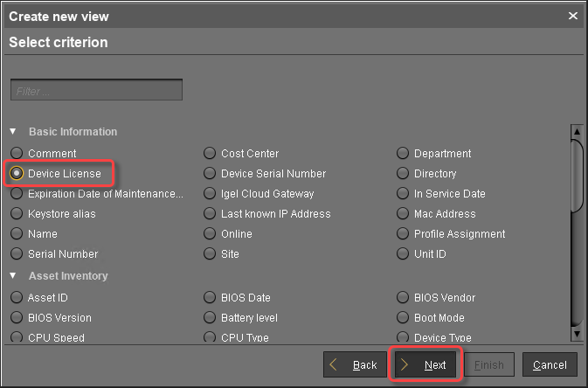
Task: Choose the Boot Mode criterion
Action: 403,318
